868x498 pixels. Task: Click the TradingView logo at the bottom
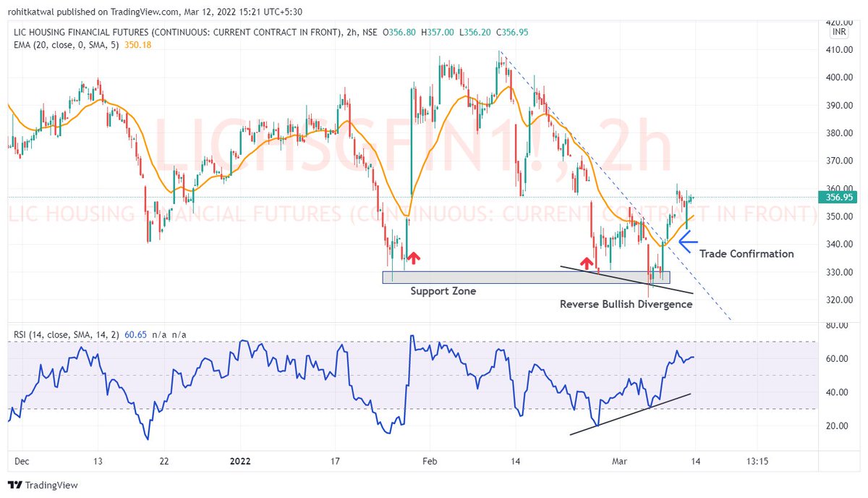tap(43, 485)
